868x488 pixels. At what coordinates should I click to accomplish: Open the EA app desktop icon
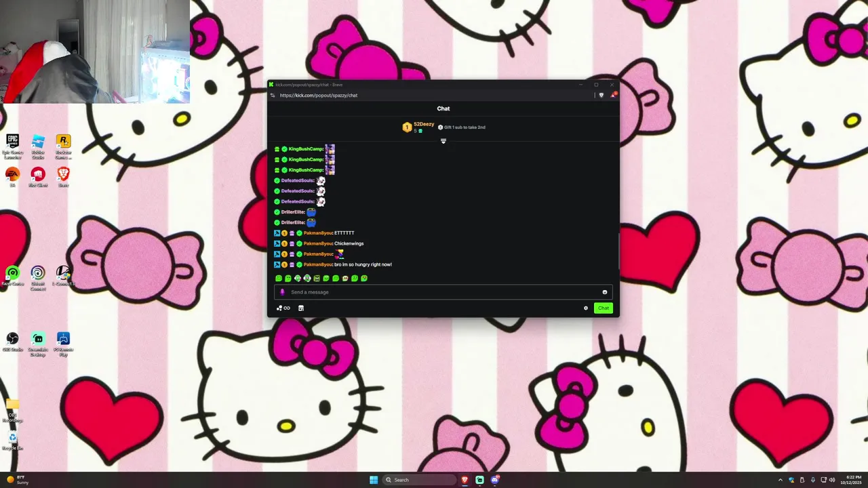coord(12,177)
